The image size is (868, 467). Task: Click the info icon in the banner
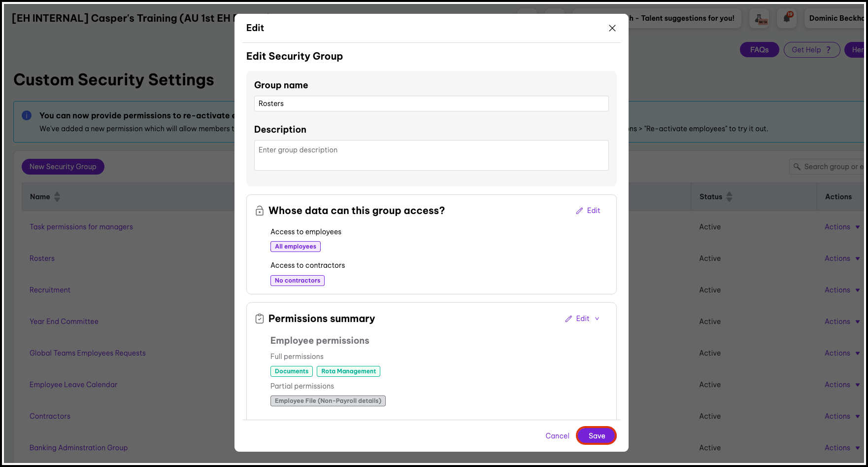tap(27, 115)
